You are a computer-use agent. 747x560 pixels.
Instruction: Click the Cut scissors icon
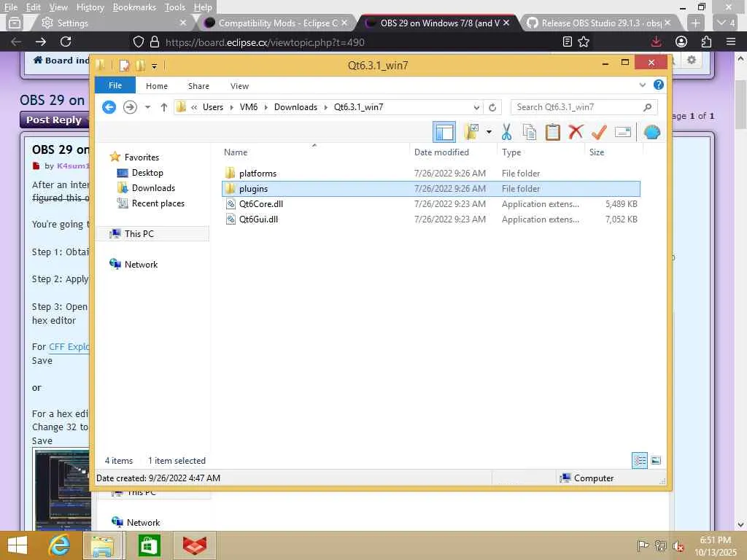click(506, 132)
